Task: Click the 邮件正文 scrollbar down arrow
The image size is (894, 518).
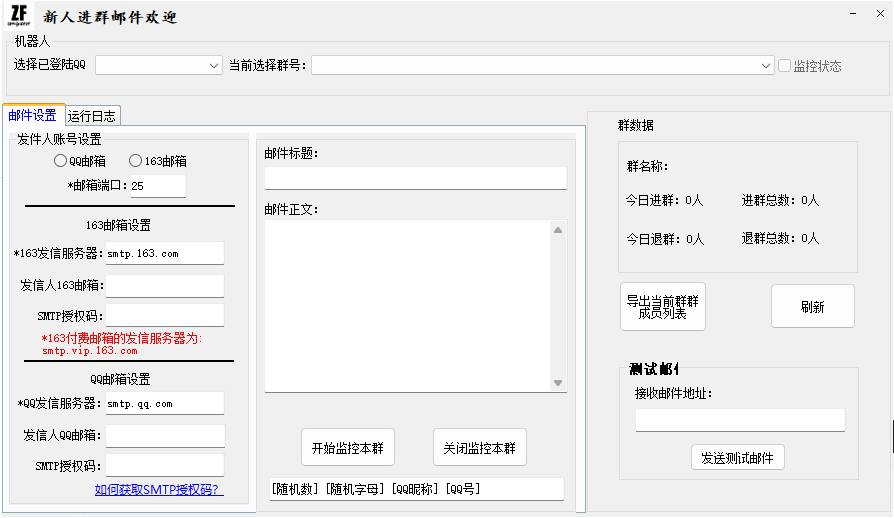Action: [558, 383]
